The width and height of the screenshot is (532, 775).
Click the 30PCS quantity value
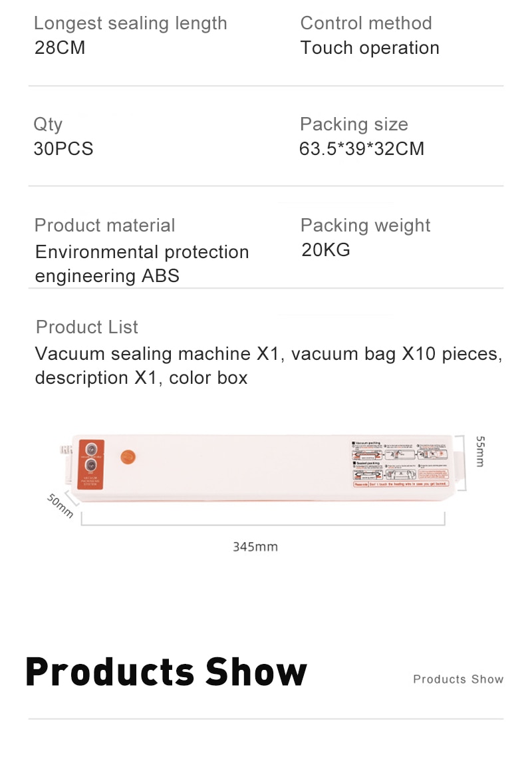(x=63, y=149)
